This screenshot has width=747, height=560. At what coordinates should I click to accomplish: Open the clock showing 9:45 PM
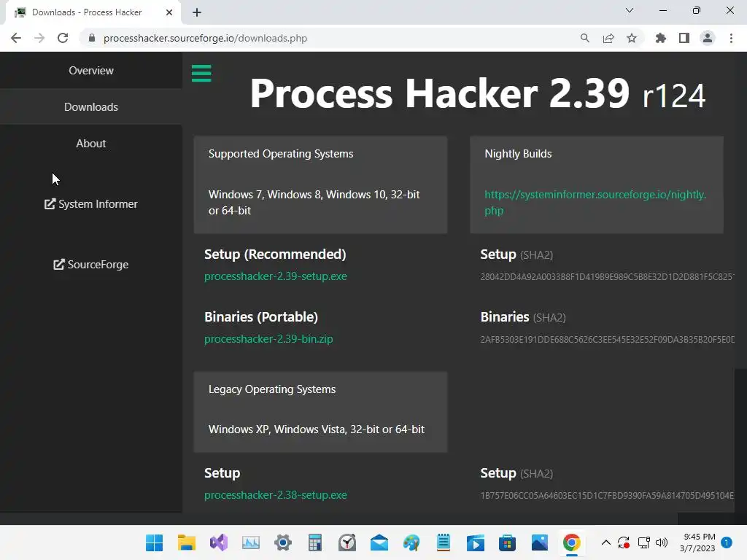point(698,542)
